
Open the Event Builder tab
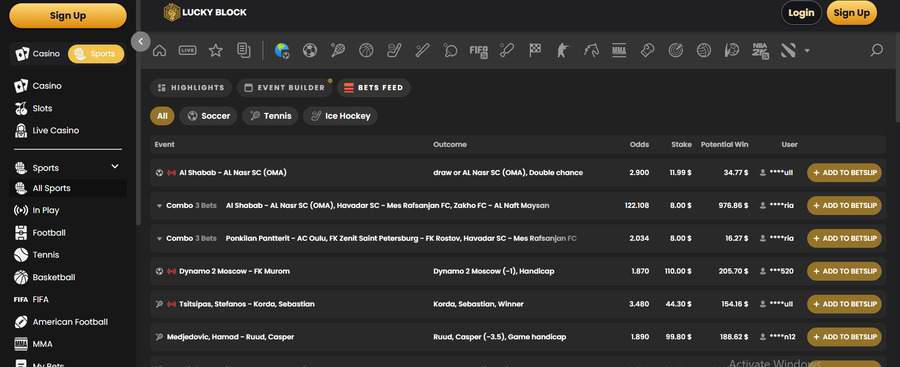point(285,88)
